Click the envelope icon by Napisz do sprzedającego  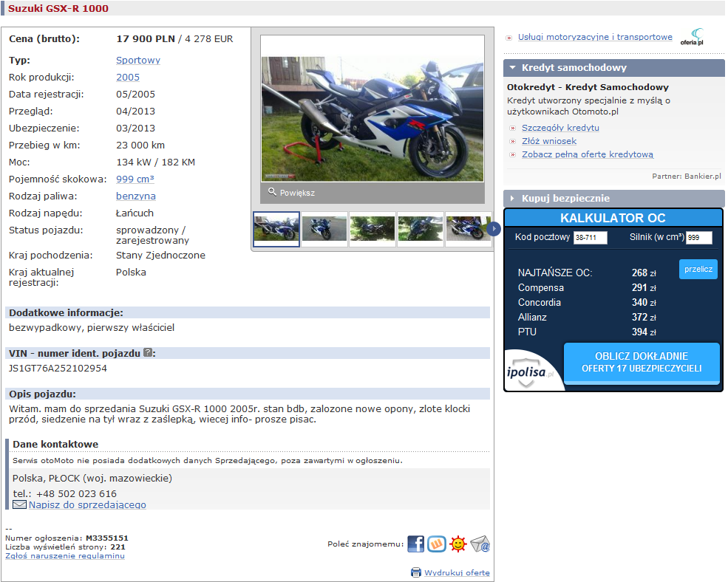coord(19,504)
